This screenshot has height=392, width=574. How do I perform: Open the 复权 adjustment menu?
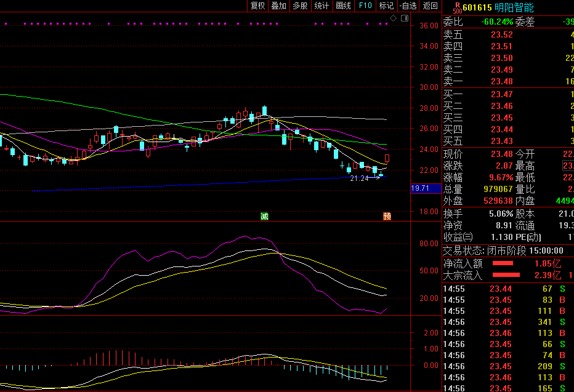point(257,6)
